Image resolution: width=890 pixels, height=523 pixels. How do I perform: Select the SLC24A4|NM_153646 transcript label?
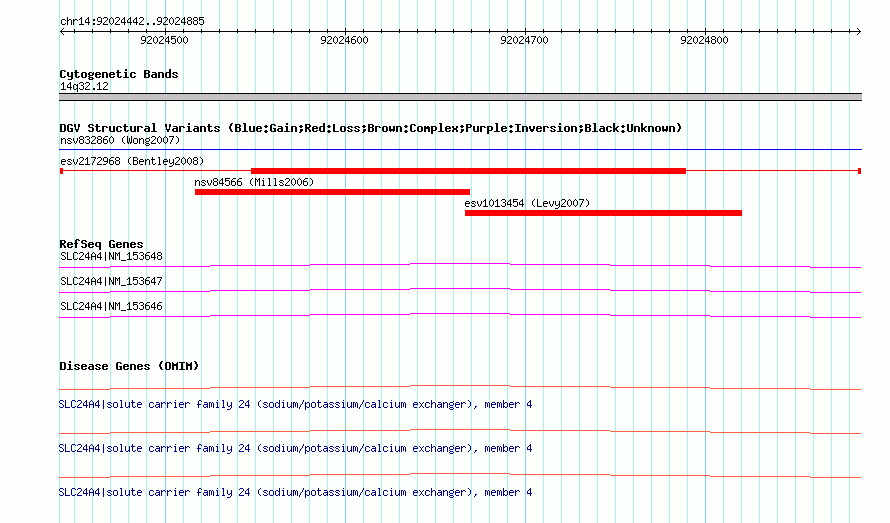pyautogui.click(x=111, y=306)
